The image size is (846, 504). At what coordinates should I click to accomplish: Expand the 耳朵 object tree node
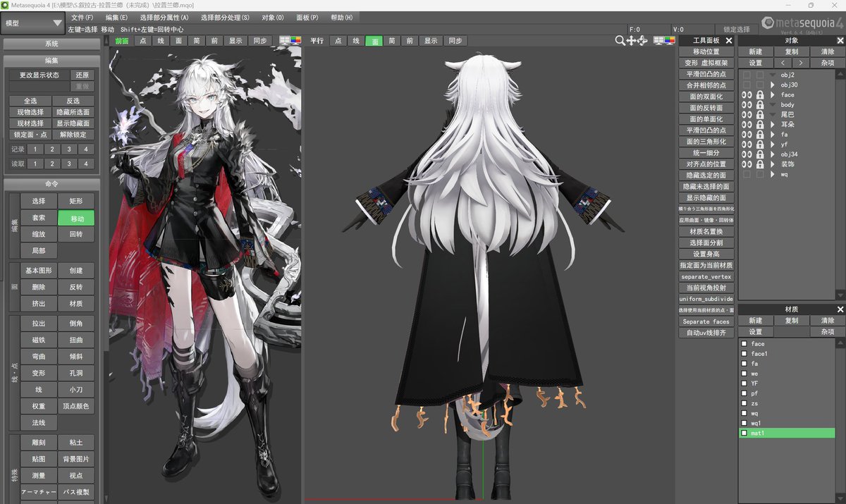(x=773, y=124)
